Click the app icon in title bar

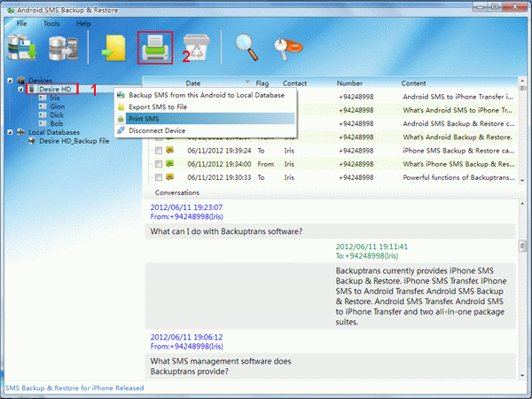coord(11,10)
